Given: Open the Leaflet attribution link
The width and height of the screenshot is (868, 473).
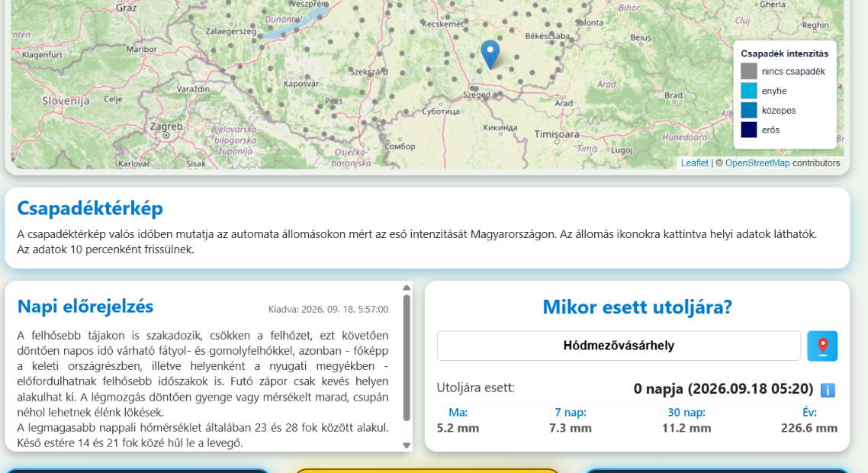Looking at the screenshot, I should [x=694, y=162].
